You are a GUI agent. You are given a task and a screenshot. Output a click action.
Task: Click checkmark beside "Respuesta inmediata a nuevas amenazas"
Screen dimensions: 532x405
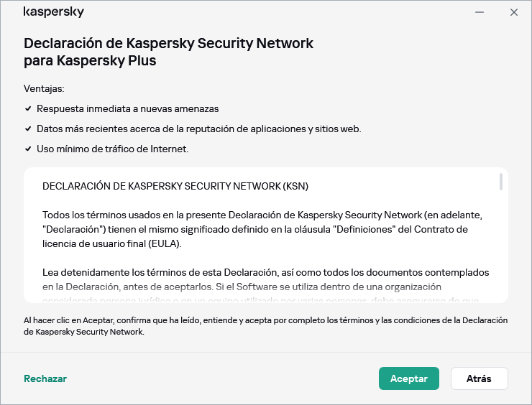coord(28,108)
